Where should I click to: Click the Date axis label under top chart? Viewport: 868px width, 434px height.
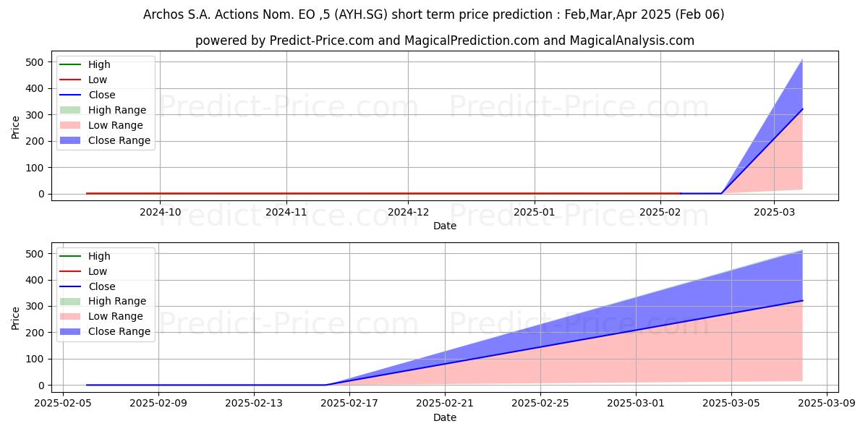[444, 226]
